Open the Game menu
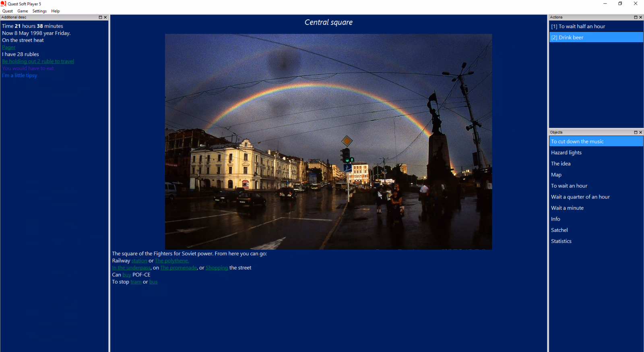The image size is (644, 352). [23, 11]
